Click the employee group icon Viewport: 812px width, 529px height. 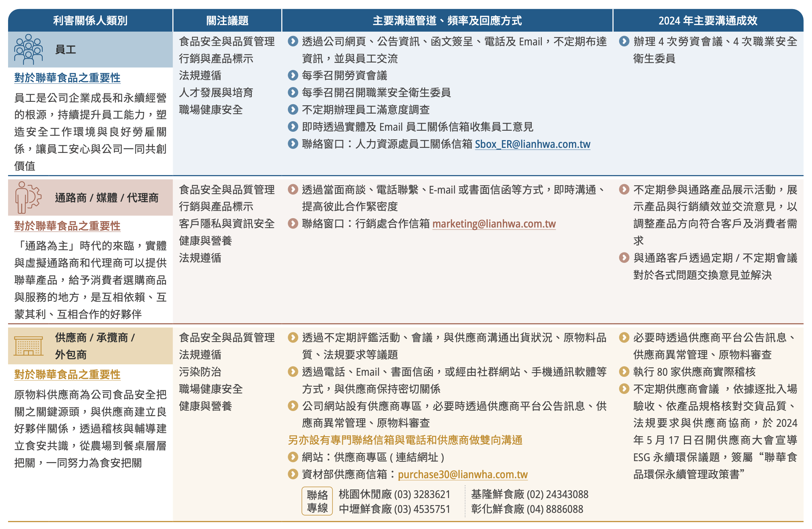coord(28,49)
